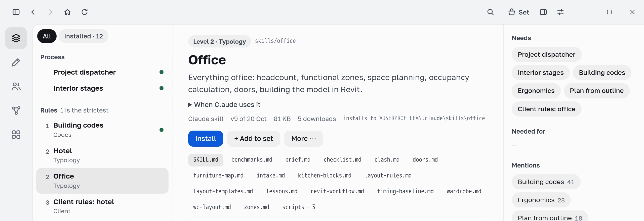This screenshot has width=644, height=221.
Task: Select Project dispatcher in the list
Action: (x=103, y=72)
